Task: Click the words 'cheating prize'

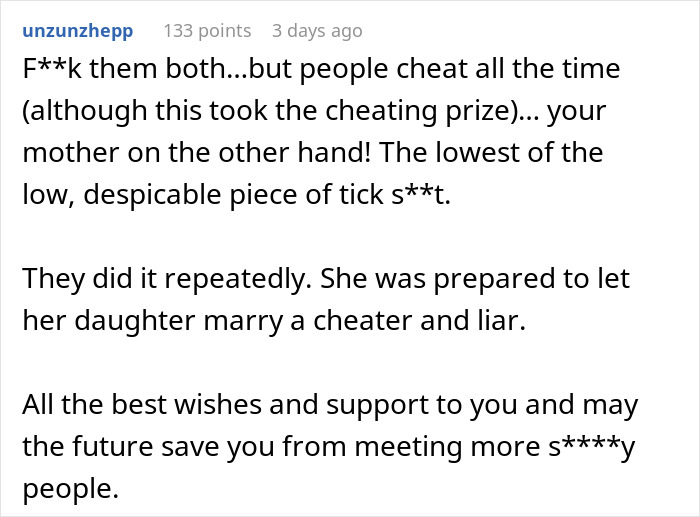Action: click(417, 111)
